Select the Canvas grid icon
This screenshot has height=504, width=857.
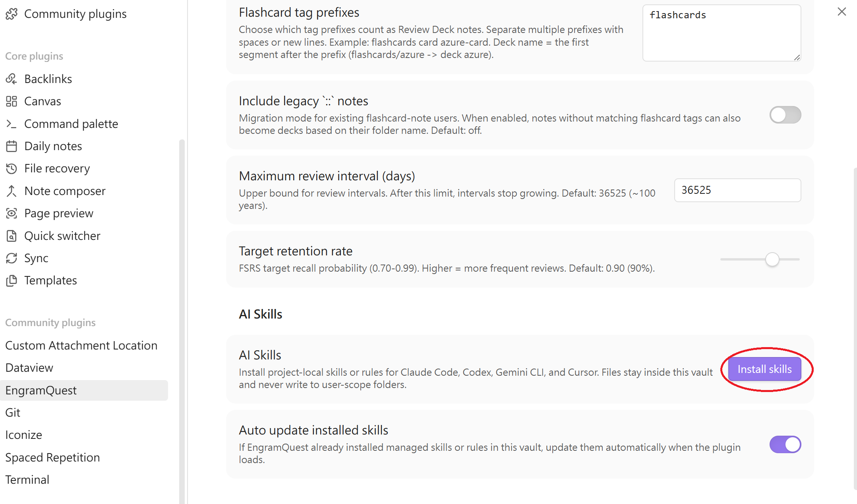pyautogui.click(x=12, y=101)
